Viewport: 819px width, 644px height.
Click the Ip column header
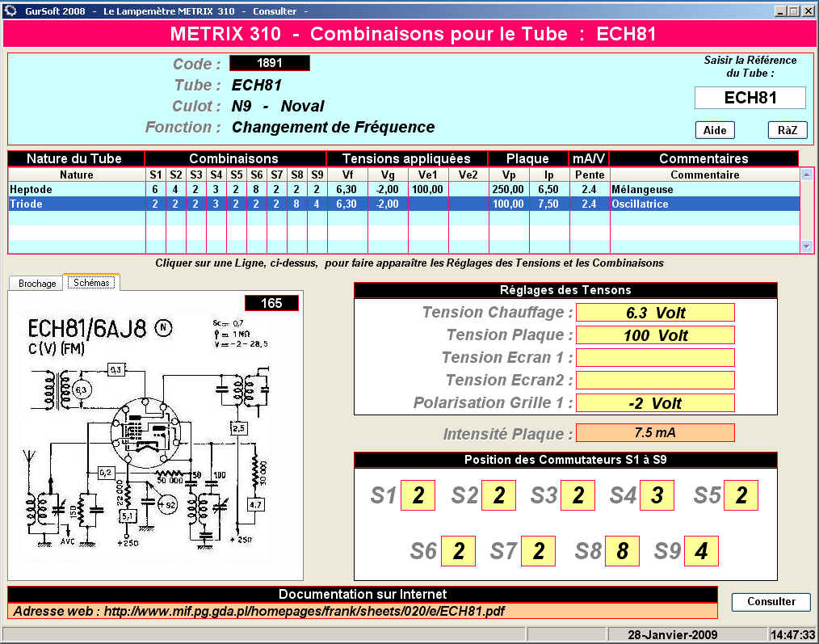tap(549, 175)
